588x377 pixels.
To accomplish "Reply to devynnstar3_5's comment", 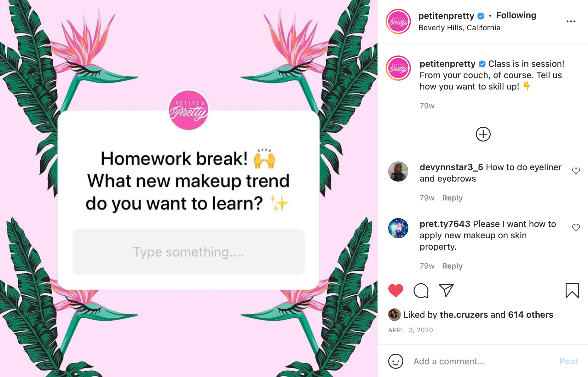I will pyautogui.click(x=452, y=198).
